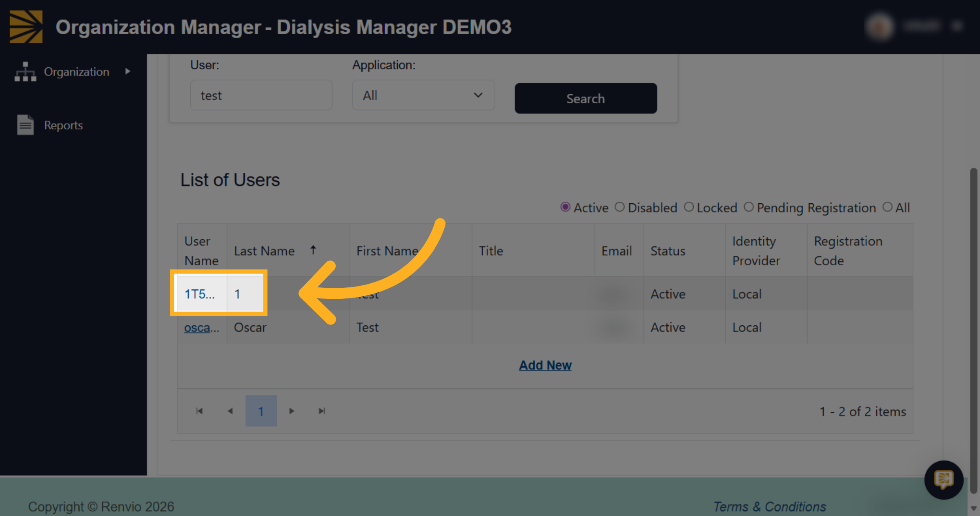Screen dimensions: 980x516
Task: Open user link osca...
Action: pos(202,327)
